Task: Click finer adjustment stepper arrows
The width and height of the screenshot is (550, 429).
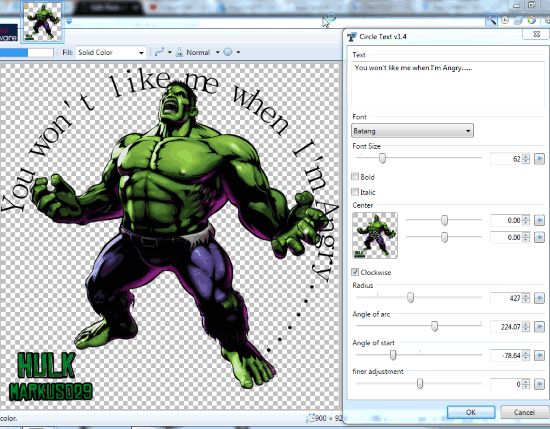Action: [x=525, y=384]
